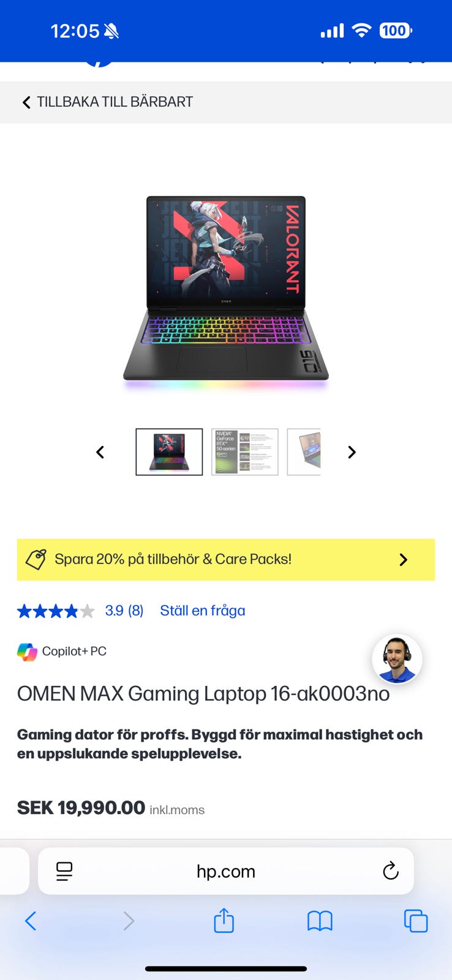Select the third partially visible thumbnail
Image resolution: width=452 pixels, height=980 pixels.
[x=304, y=452]
